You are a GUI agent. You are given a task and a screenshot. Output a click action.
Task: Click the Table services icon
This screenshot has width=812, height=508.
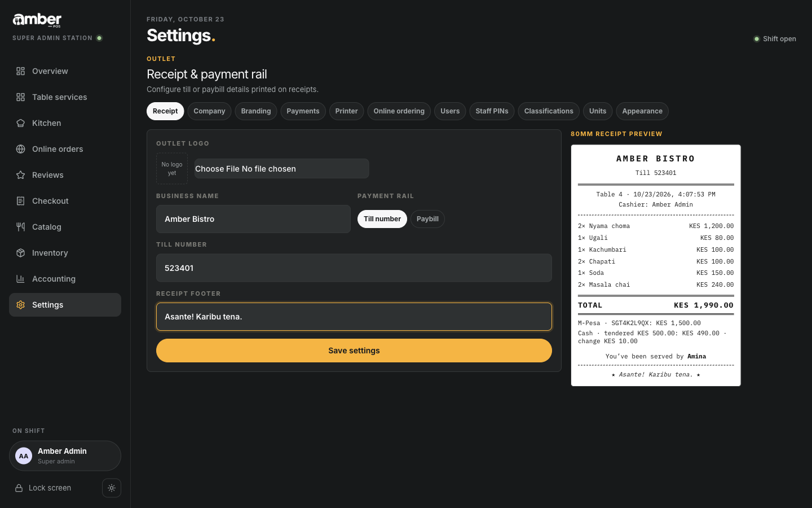click(20, 97)
